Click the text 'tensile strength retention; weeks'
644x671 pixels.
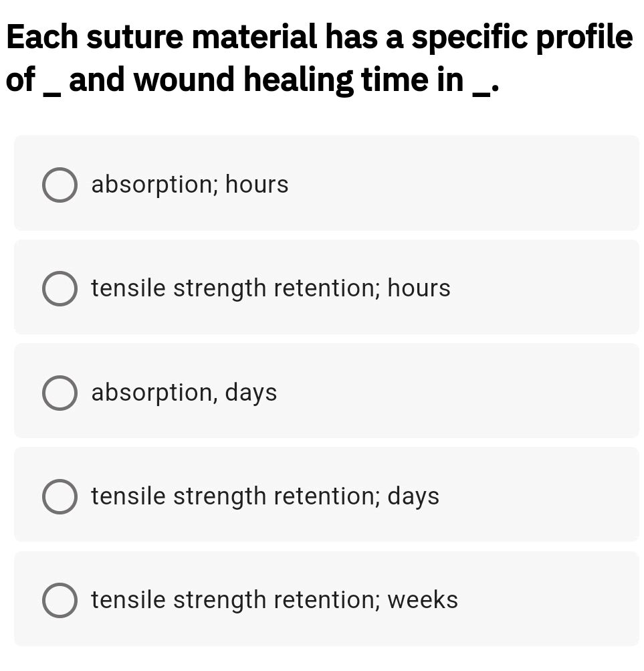click(x=274, y=599)
